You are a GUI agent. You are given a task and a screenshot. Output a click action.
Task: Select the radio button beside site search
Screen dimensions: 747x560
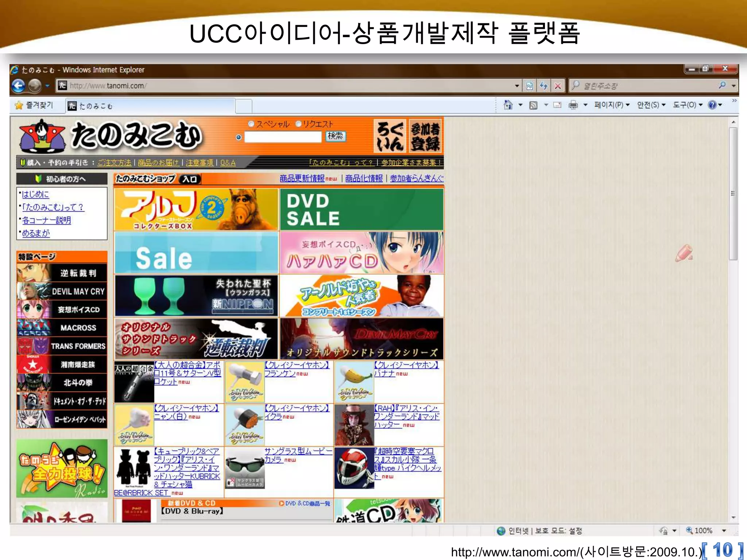pos(239,137)
